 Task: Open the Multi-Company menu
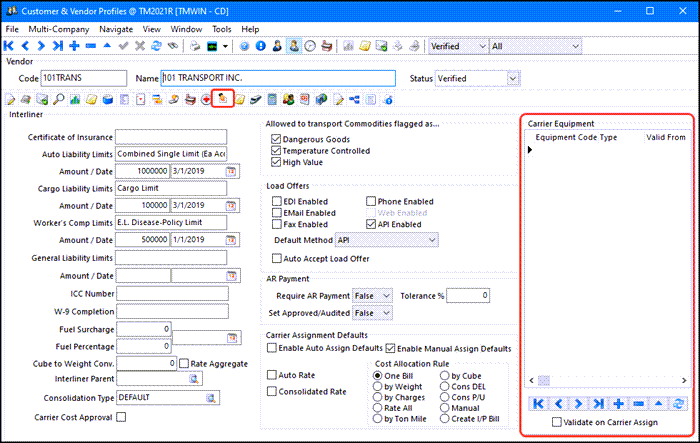click(61, 30)
